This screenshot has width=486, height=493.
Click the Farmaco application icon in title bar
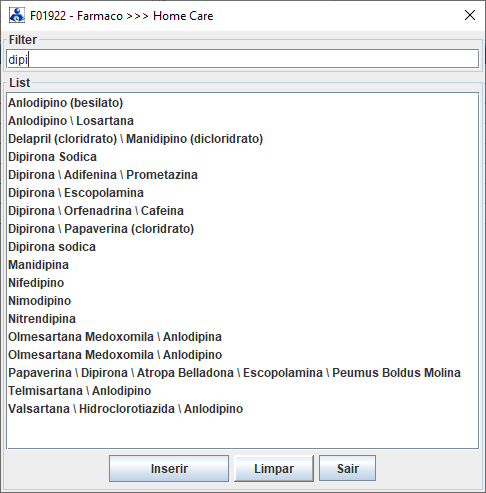click(17, 15)
